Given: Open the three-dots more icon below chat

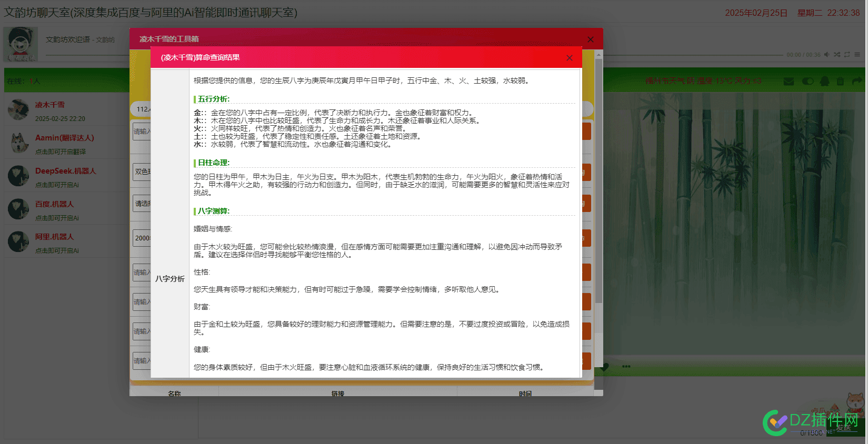Looking at the screenshot, I should pos(626,367).
